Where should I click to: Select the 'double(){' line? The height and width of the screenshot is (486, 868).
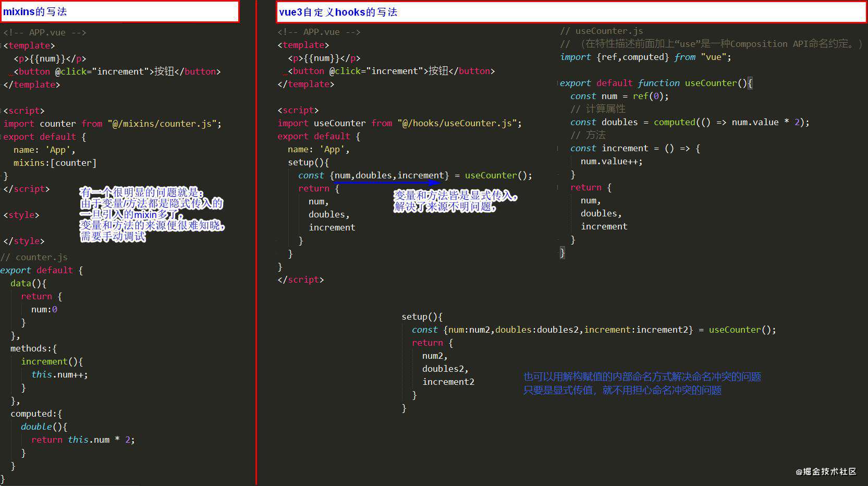click(x=44, y=427)
